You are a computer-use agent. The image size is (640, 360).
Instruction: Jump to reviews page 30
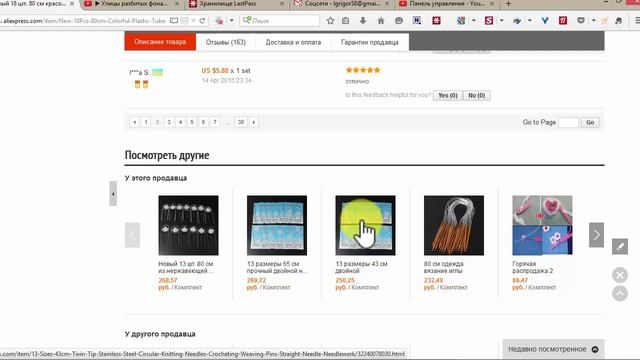coord(241,122)
